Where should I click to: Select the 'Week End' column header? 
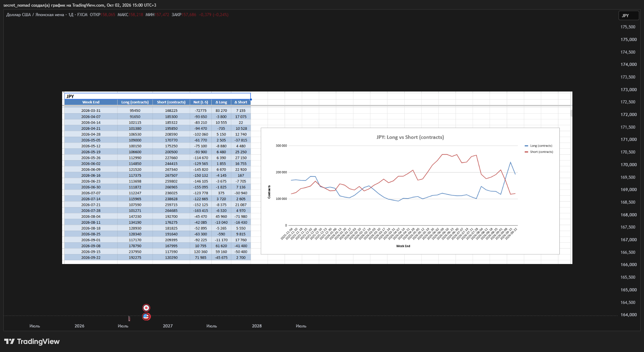tap(91, 102)
